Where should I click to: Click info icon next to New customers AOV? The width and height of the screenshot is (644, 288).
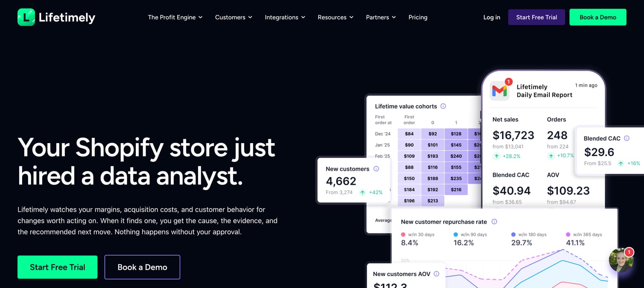[x=436, y=274]
